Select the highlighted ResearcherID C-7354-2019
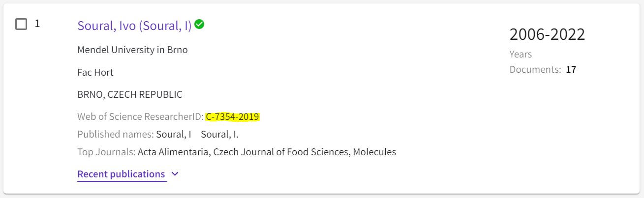Image resolution: width=644 pixels, height=198 pixels. (233, 117)
